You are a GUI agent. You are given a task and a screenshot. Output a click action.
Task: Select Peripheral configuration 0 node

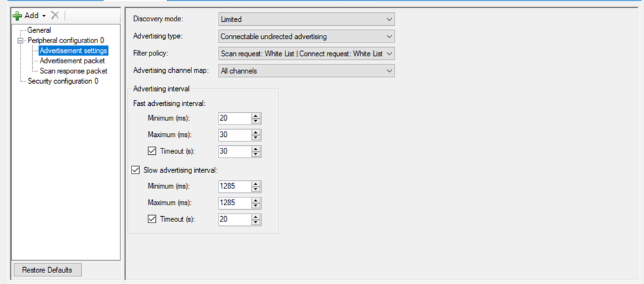pyautogui.click(x=66, y=40)
